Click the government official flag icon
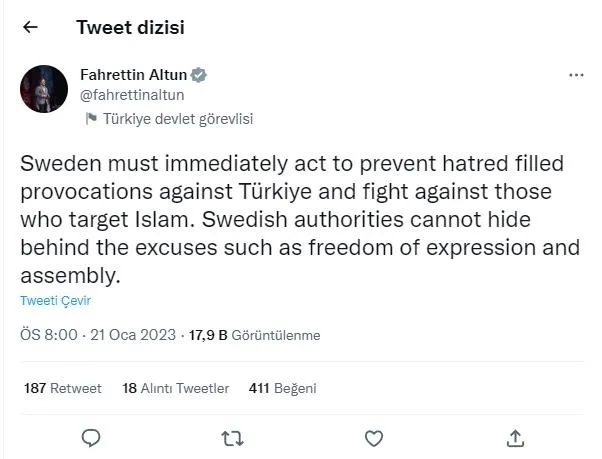Screen dimensions: 602x459 click(x=90, y=118)
